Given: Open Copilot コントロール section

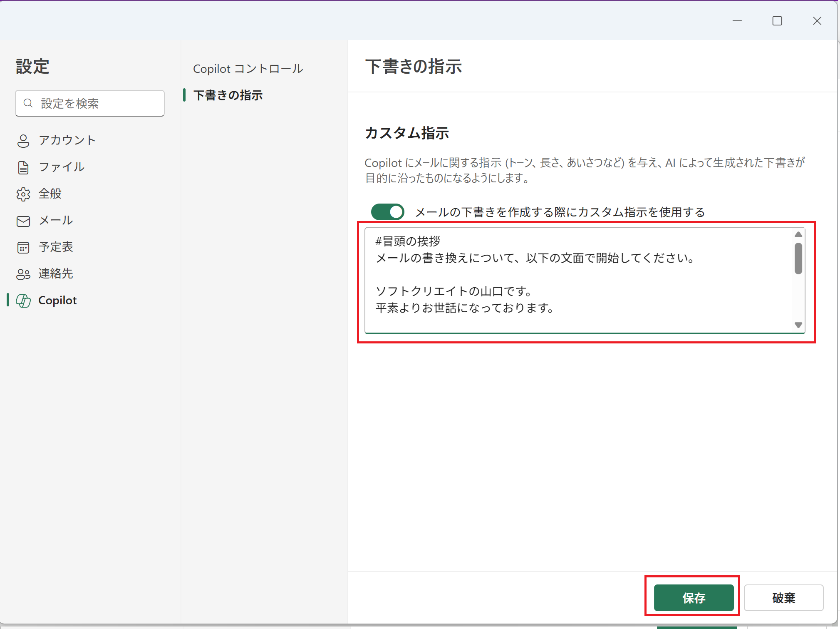Looking at the screenshot, I should pyautogui.click(x=248, y=69).
